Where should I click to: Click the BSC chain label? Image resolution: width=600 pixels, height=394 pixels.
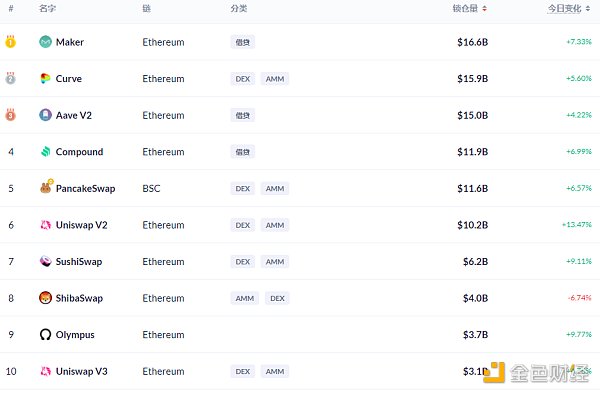151,189
